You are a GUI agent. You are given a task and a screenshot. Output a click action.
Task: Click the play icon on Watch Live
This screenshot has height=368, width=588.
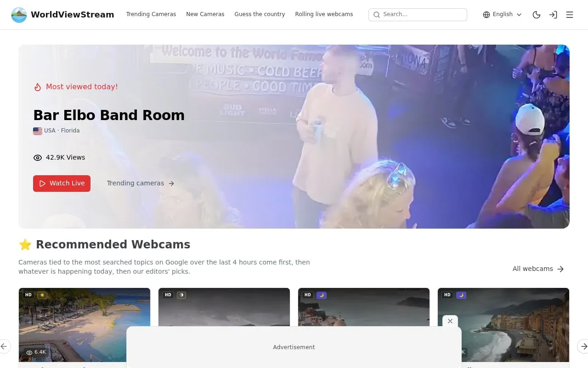coord(42,184)
